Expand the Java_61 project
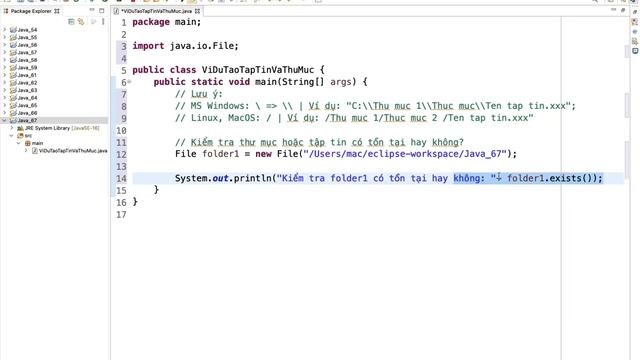The height and width of the screenshot is (360, 640). click(x=4, y=75)
